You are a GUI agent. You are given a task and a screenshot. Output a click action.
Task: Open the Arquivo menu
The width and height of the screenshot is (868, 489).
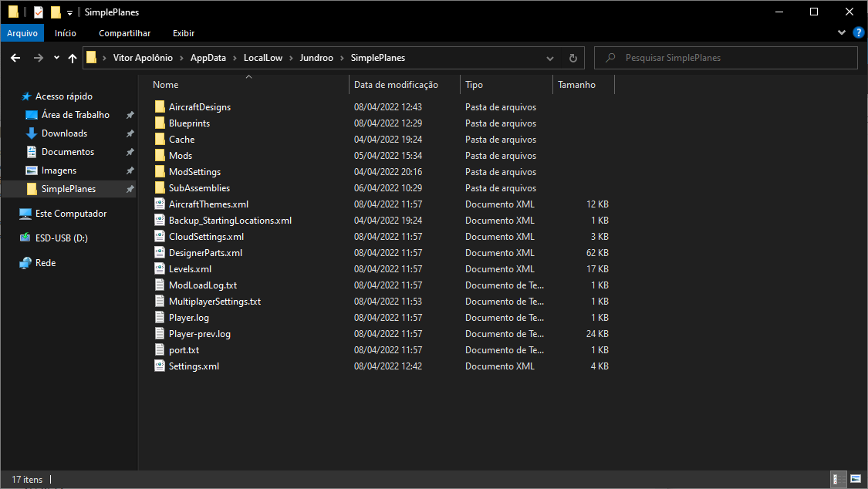tap(22, 33)
